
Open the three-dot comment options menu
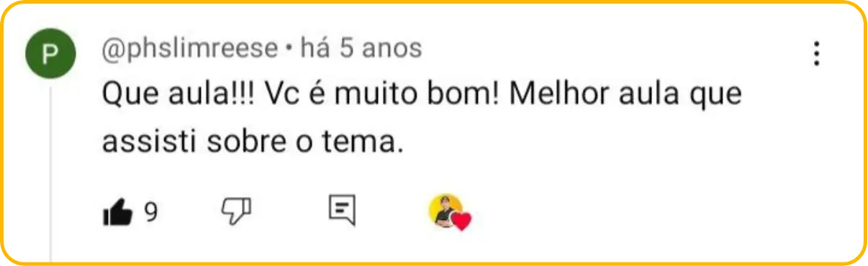click(817, 54)
